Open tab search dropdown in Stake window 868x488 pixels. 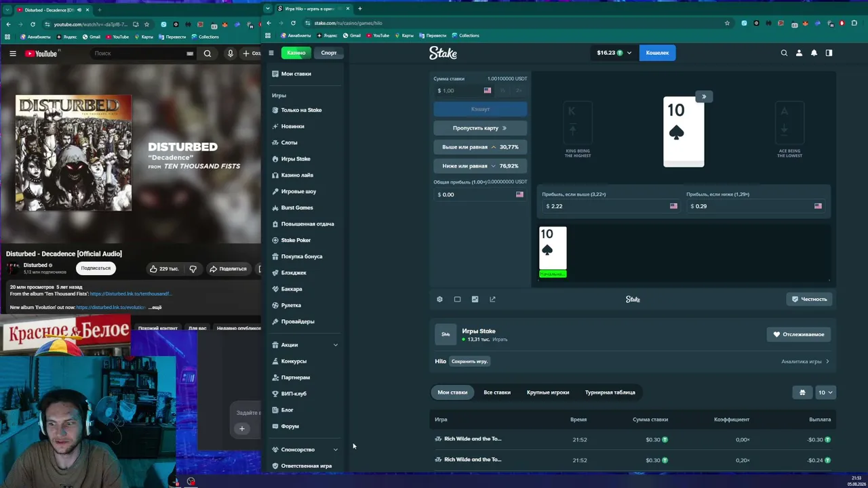268,9
